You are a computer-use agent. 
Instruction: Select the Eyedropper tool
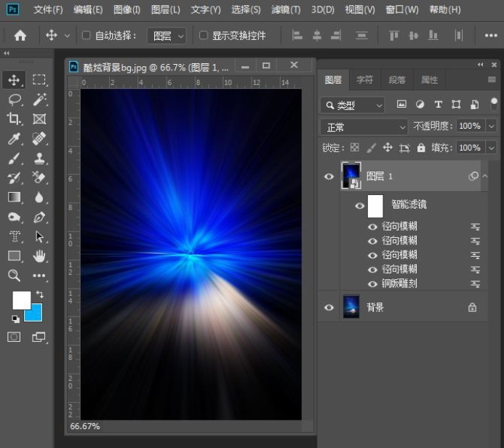coord(14,139)
